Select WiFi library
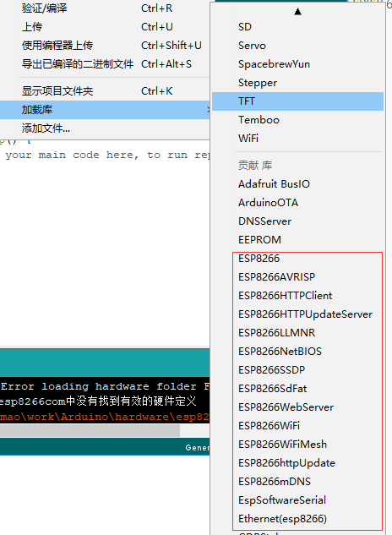The width and height of the screenshot is (392, 535). 298,139
